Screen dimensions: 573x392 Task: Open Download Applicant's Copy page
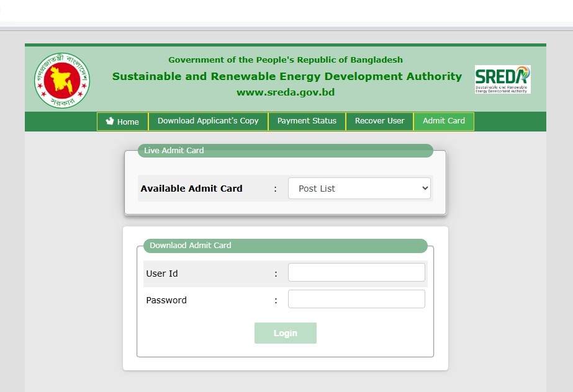pos(208,121)
